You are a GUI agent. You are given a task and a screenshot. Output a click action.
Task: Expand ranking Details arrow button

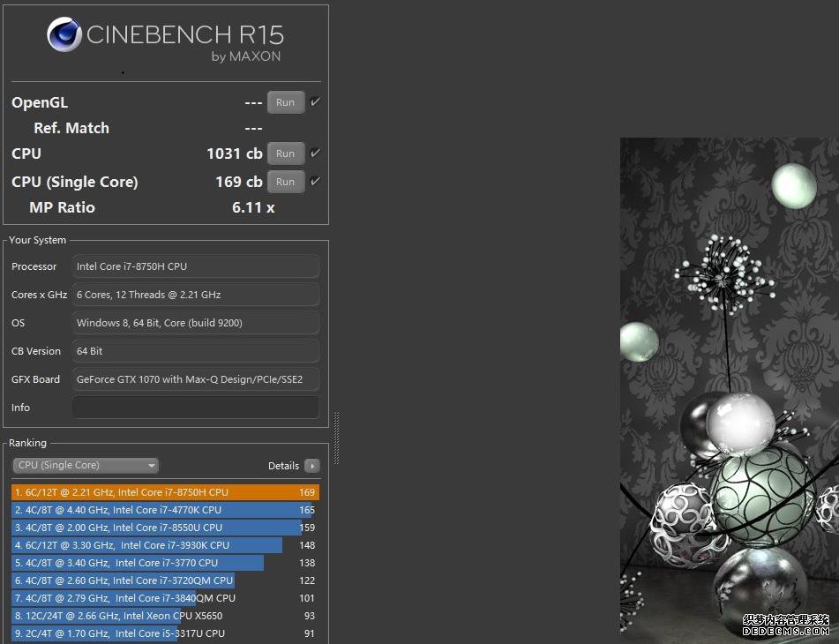(312, 466)
